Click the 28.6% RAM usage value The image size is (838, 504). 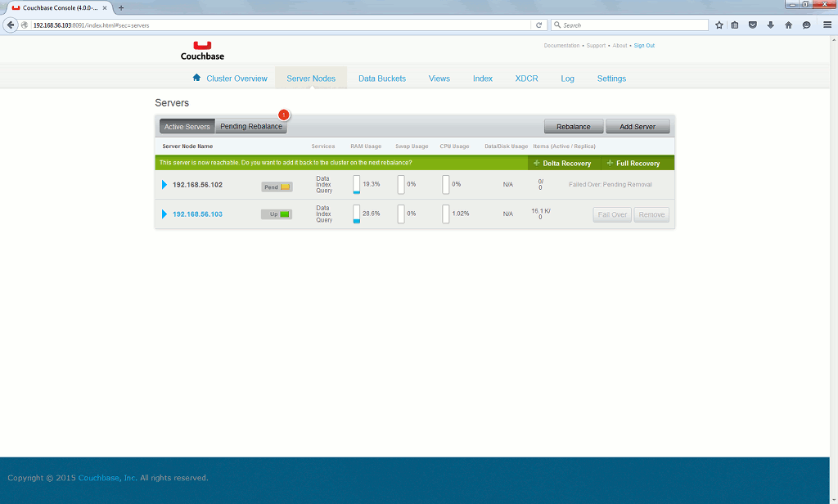[372, 214]
